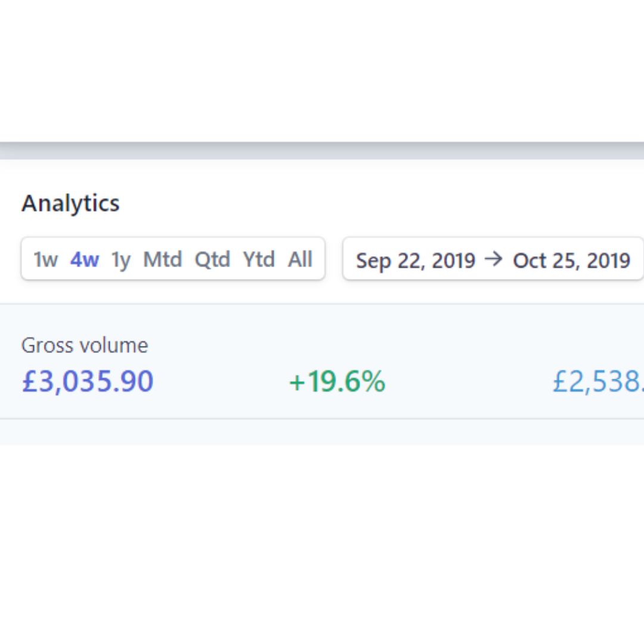
Task: Open the Oct 25, 2019 end date
Action: coord(571,261)
